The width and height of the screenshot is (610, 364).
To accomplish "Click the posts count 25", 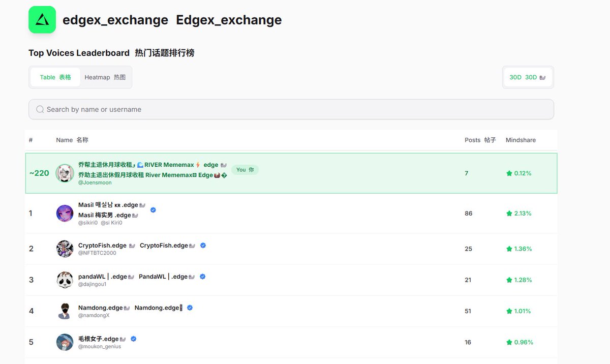I will click(x=468, y=249).
